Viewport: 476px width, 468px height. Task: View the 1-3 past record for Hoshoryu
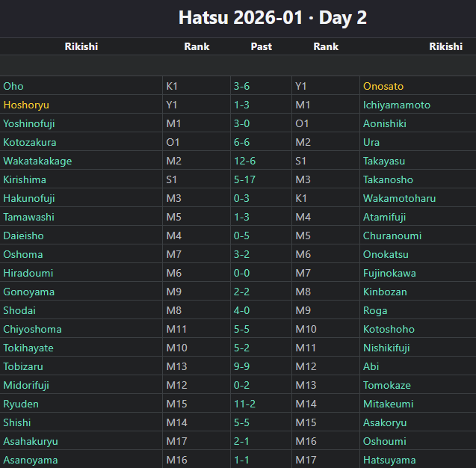[x=241, y=105]
